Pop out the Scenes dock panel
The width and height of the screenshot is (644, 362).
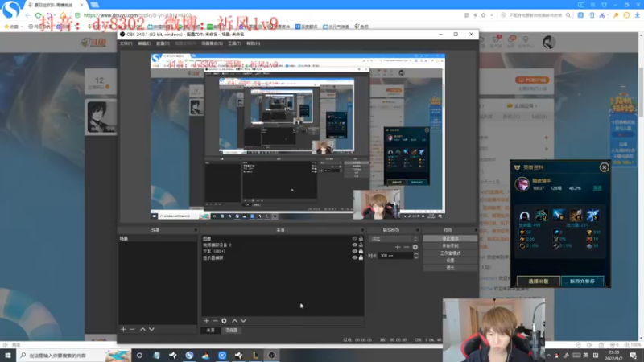point(196,230)
